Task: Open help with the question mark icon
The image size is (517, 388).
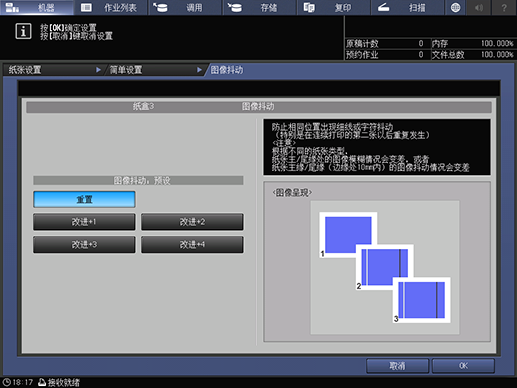Action: (504, 7)
